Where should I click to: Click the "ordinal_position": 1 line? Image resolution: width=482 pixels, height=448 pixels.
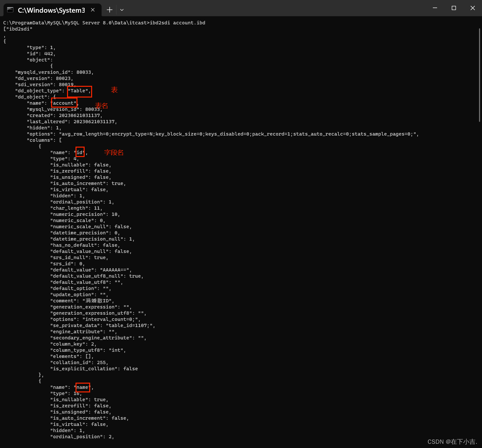pos(82,202)
